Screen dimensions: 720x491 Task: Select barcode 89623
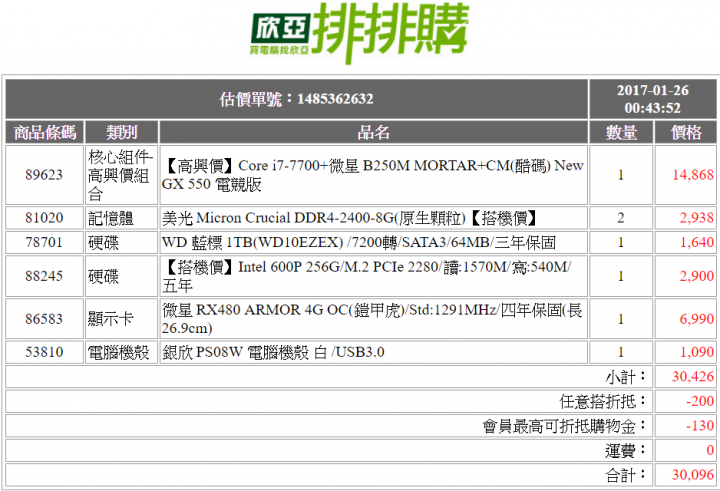click(44, 175)
